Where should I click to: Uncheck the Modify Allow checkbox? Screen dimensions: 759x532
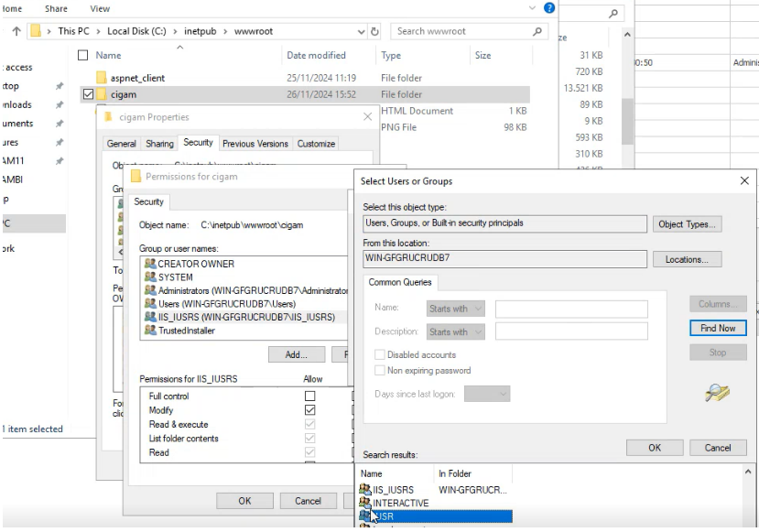(x=309, y=410)
